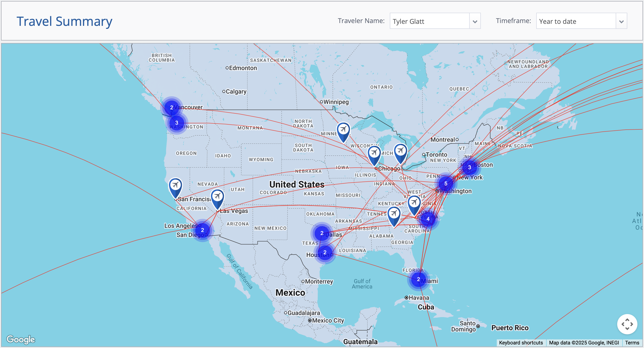This screenshot has width=644, height=348.
Task: Open the Miami cluster with 2 trips
Action: (418, 280)
